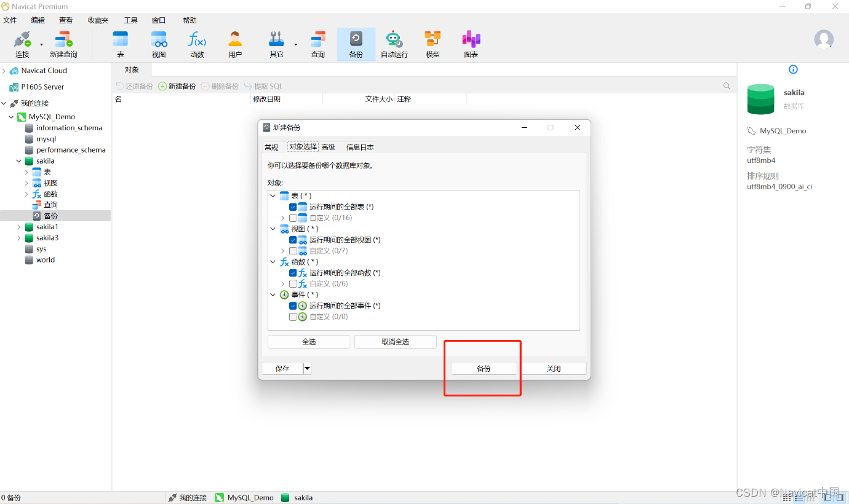Collapse the 表 (*) group in the dialog

273,196
